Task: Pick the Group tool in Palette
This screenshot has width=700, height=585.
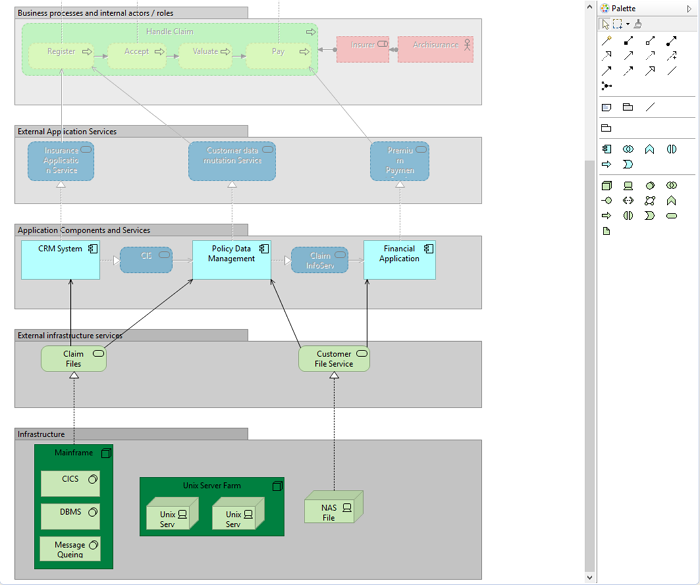Action: tap(628, 107)
